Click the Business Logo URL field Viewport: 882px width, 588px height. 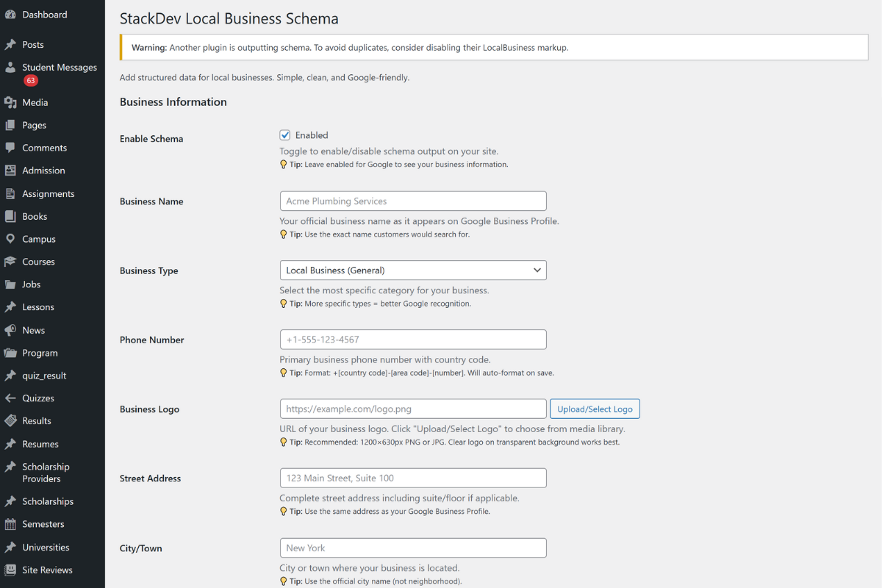(x=412, y=409)
